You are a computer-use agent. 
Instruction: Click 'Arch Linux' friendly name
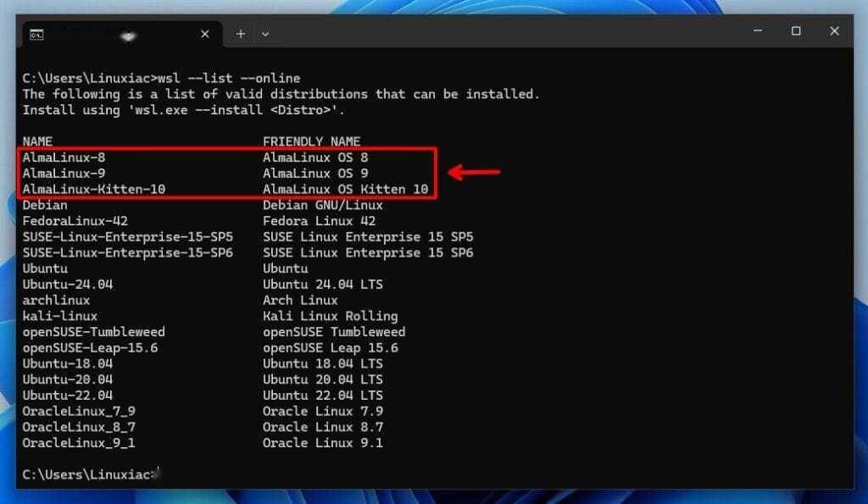click(x=301, y=301)
